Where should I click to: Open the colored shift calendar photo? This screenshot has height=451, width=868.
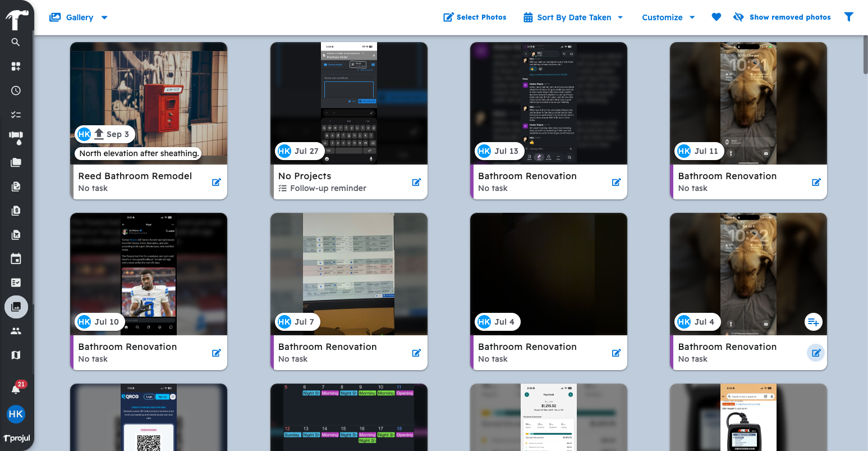(349, 417)
